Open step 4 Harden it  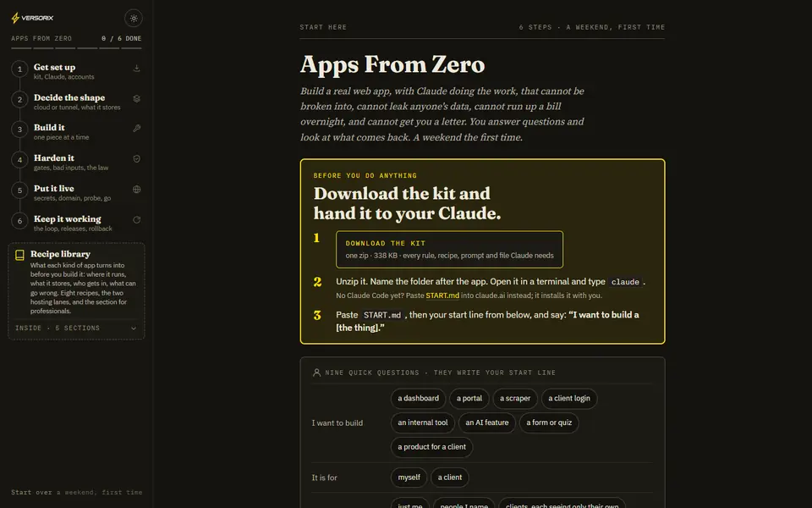76,163
